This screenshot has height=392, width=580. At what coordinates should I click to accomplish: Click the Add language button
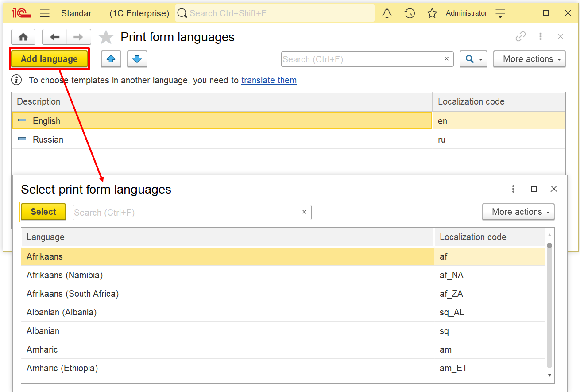pos(49,59)
